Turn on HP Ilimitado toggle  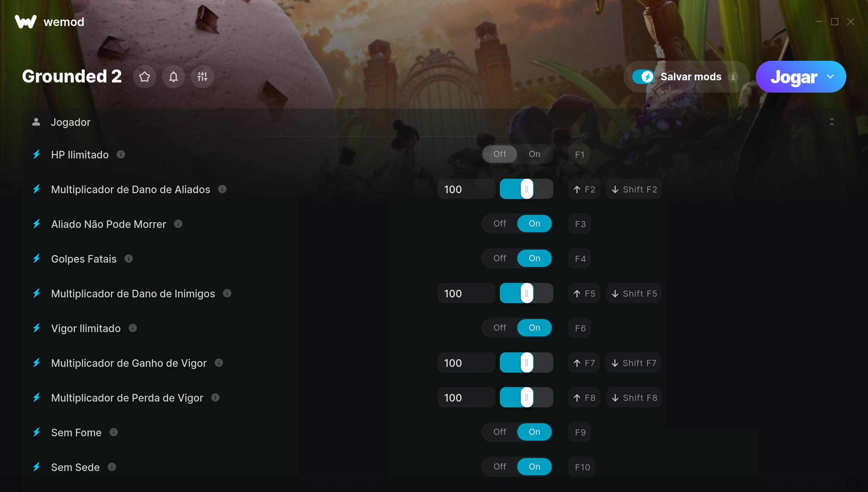[x=534, y=154]
